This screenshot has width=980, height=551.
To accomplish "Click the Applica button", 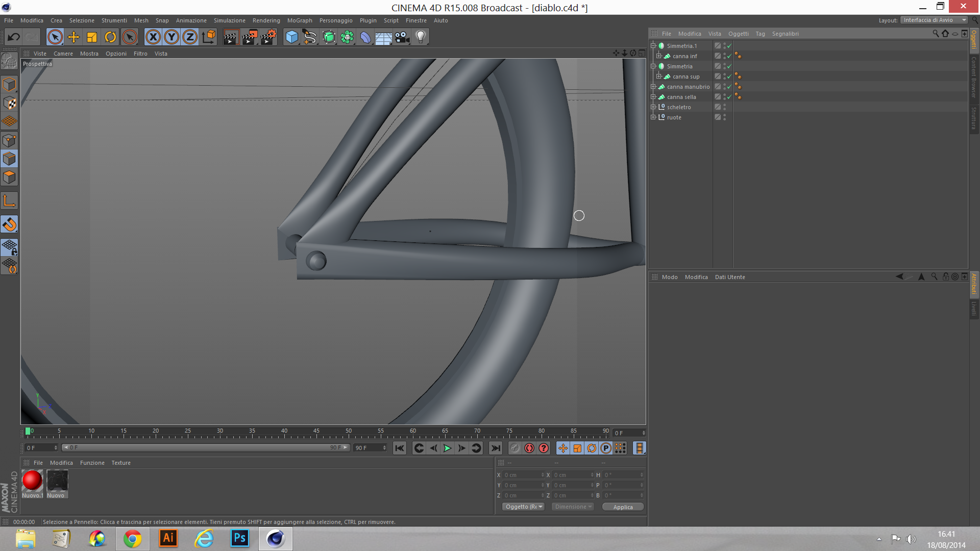I will tap(623, 507).
